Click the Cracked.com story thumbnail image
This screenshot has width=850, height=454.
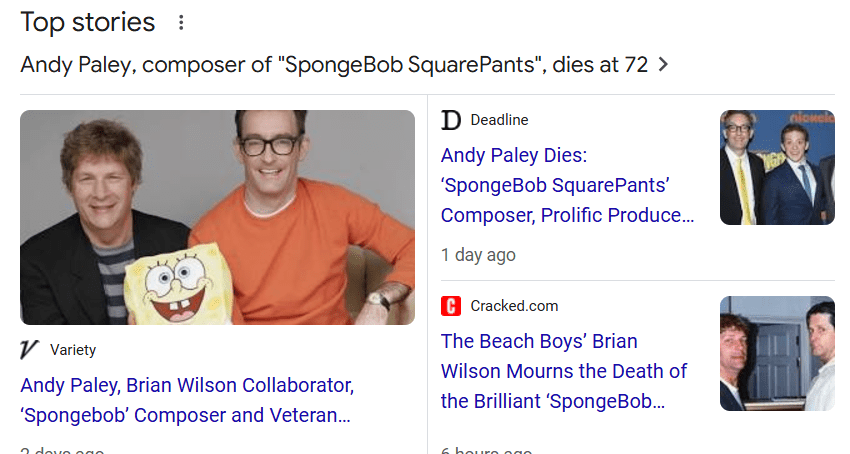[777, 353]
